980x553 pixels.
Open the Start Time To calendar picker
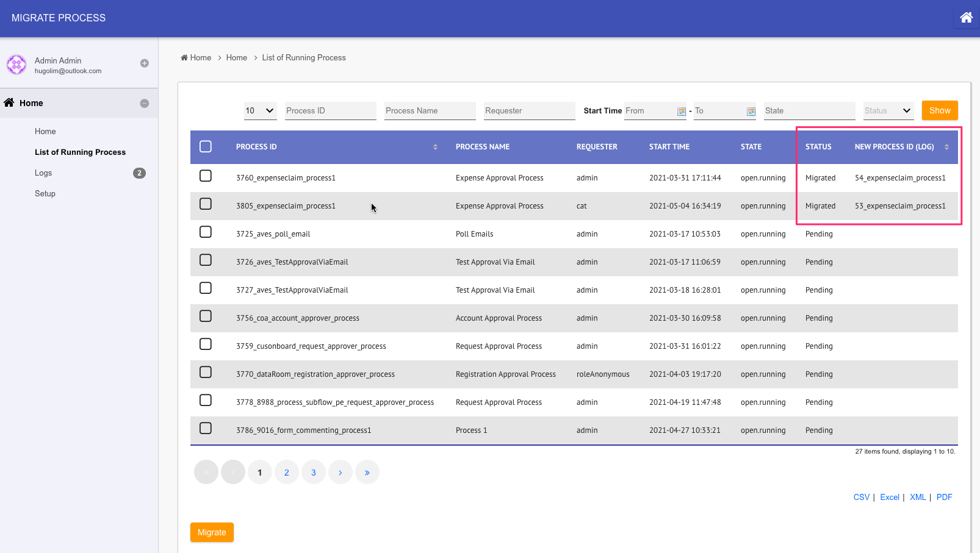click(751, 112)
